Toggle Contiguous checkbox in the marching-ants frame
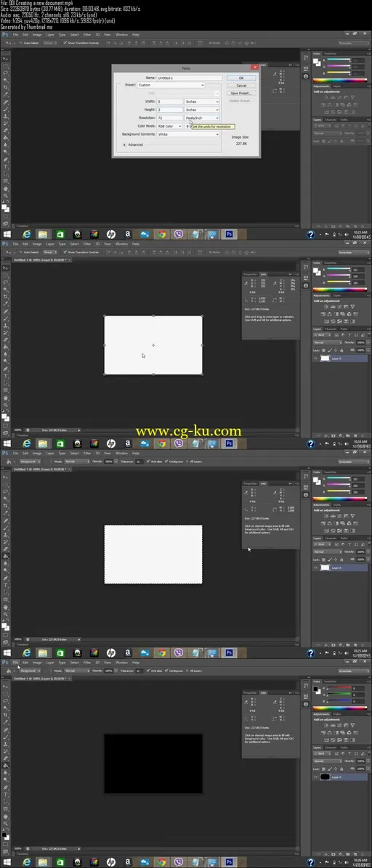 (166, 461)
